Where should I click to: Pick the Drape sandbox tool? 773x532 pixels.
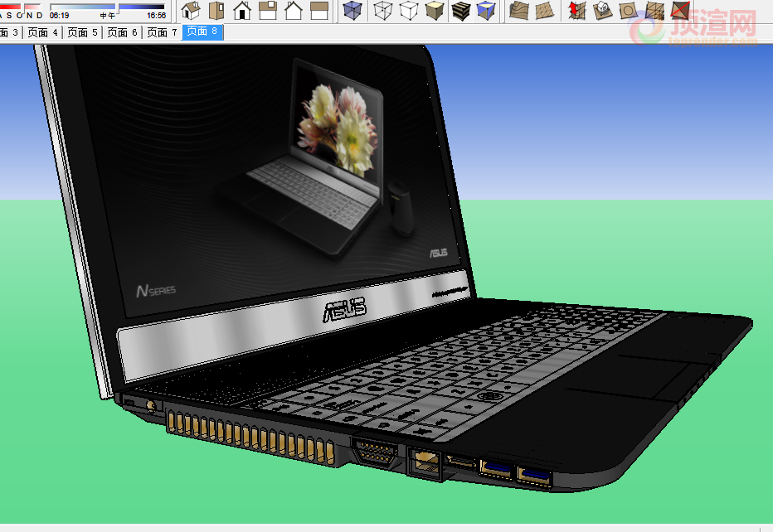pos(628,10)
